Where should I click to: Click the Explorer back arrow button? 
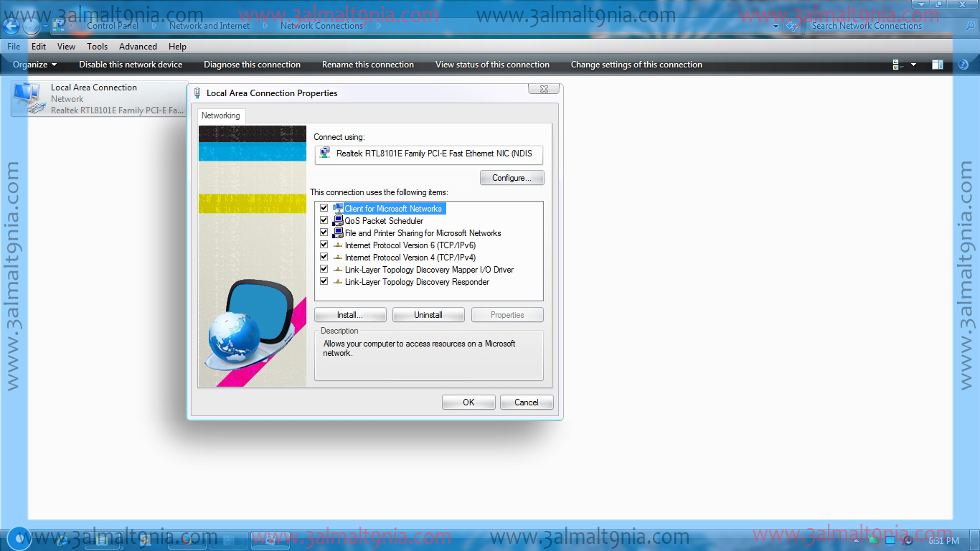click(x=11, y=26)
